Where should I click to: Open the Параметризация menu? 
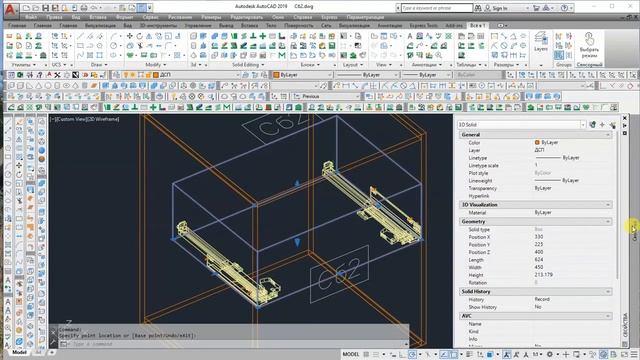pos(365,17)
